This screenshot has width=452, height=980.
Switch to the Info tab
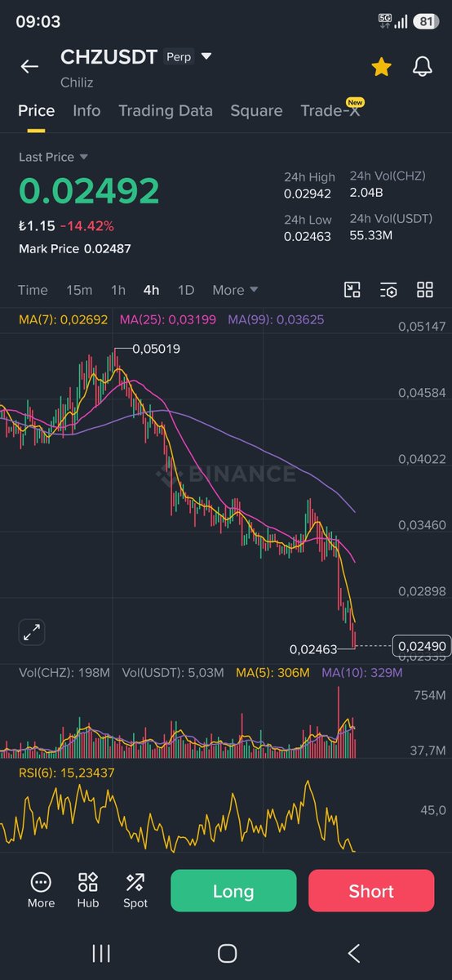click(86, 110)
